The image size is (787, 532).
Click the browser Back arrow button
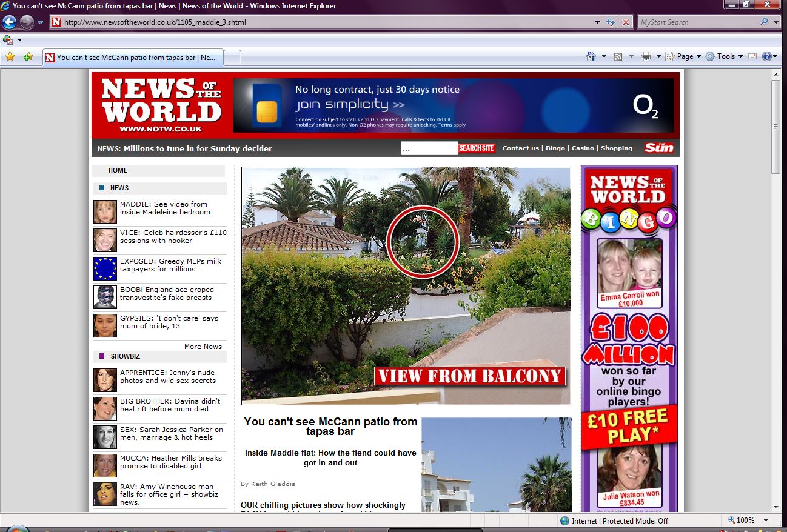[x=9, y=22]
